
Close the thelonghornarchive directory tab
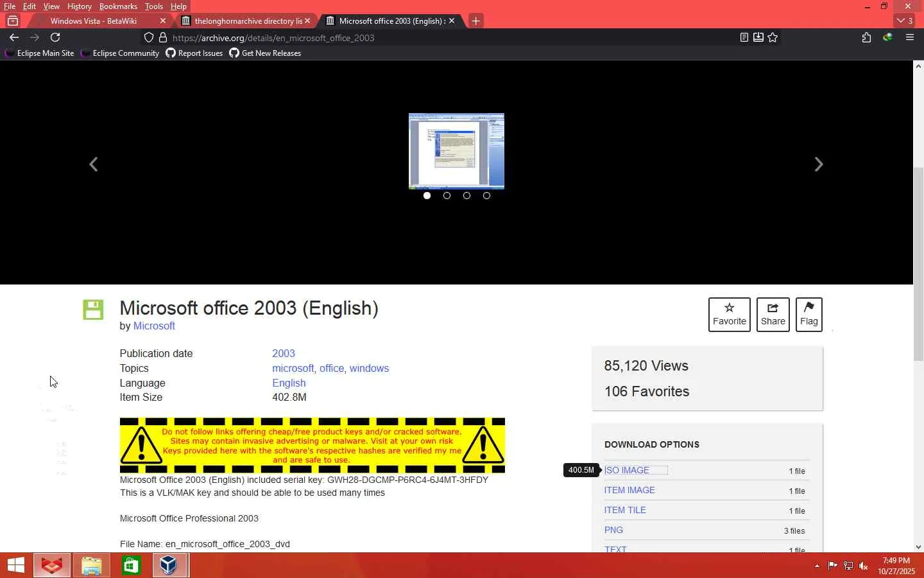307,21
